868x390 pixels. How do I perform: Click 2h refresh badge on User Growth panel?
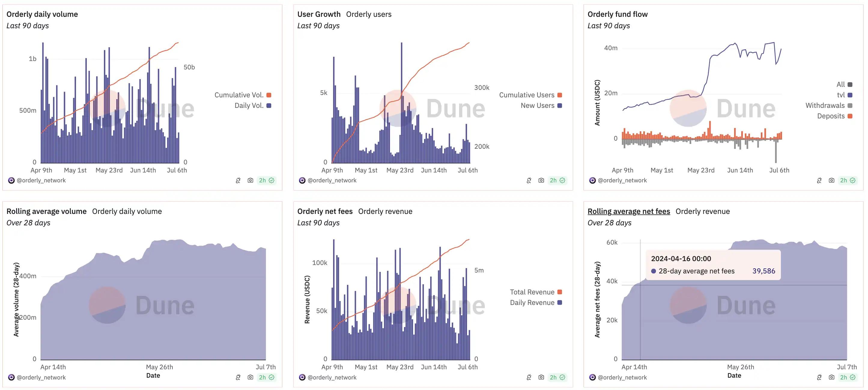[x=557, y=180]
